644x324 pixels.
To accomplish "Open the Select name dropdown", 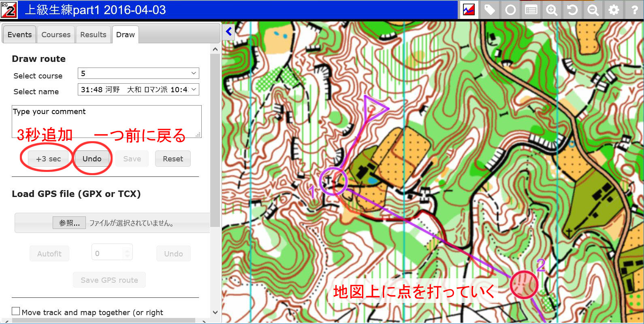I will tap(138, 89).
